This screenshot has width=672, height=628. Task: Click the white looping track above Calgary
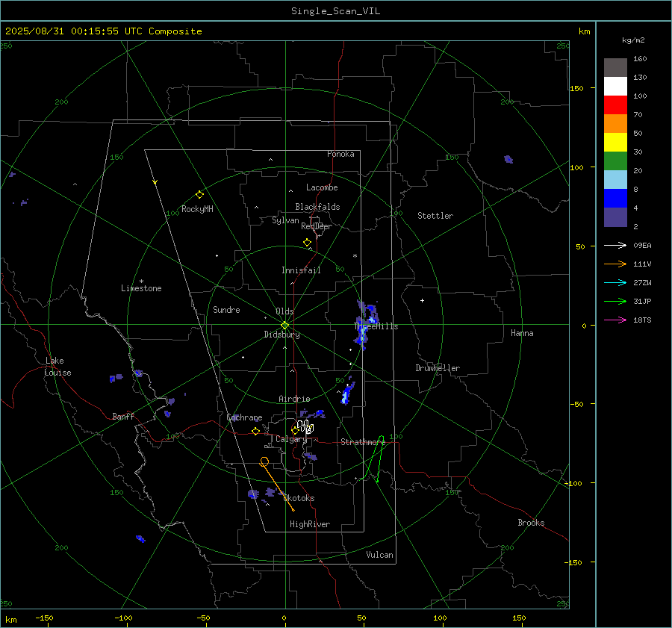305,426
